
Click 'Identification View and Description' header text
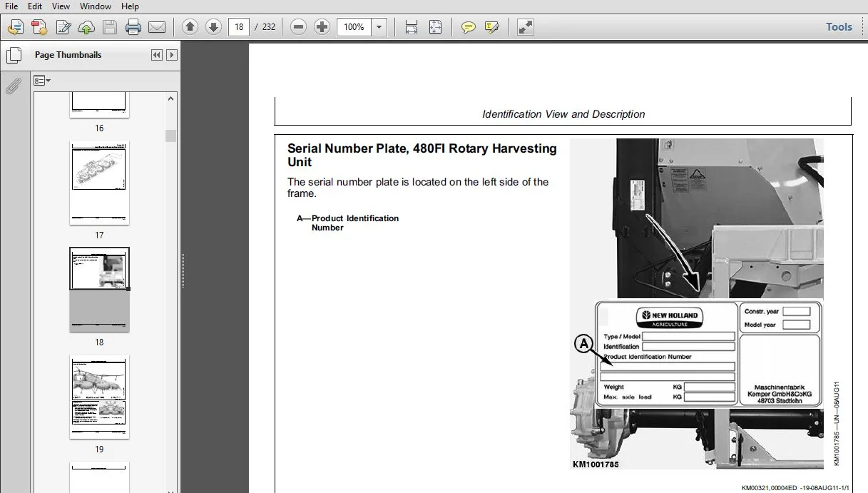point(563,114)
